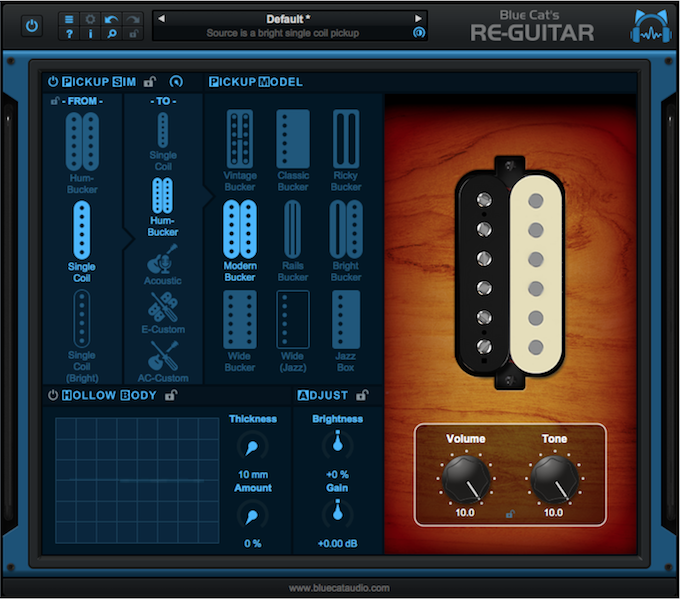Click the undo arrow icon
680x600 pixels.
tap(111, 19)
